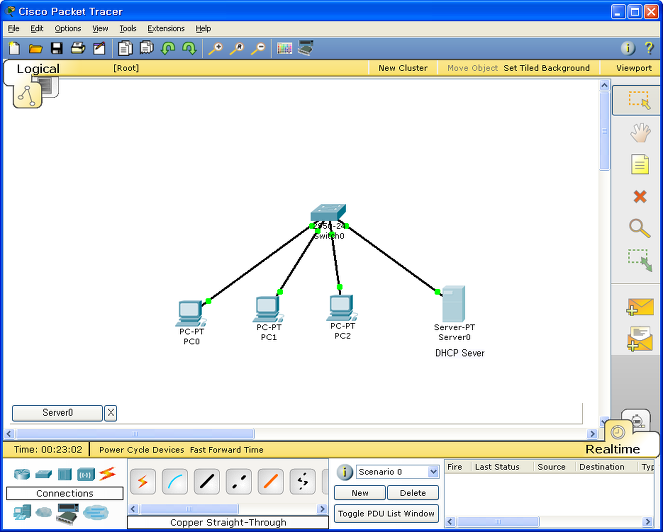
Task: Click the Undo arrow icon
Action: pyautogui.click(x=168, y=48)
